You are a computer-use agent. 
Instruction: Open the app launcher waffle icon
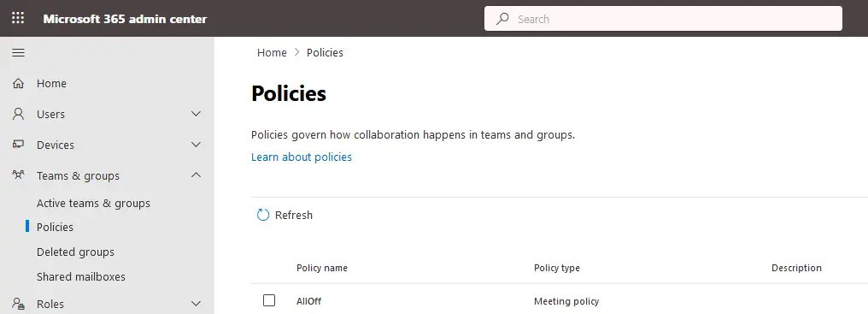tap(18, 18)
